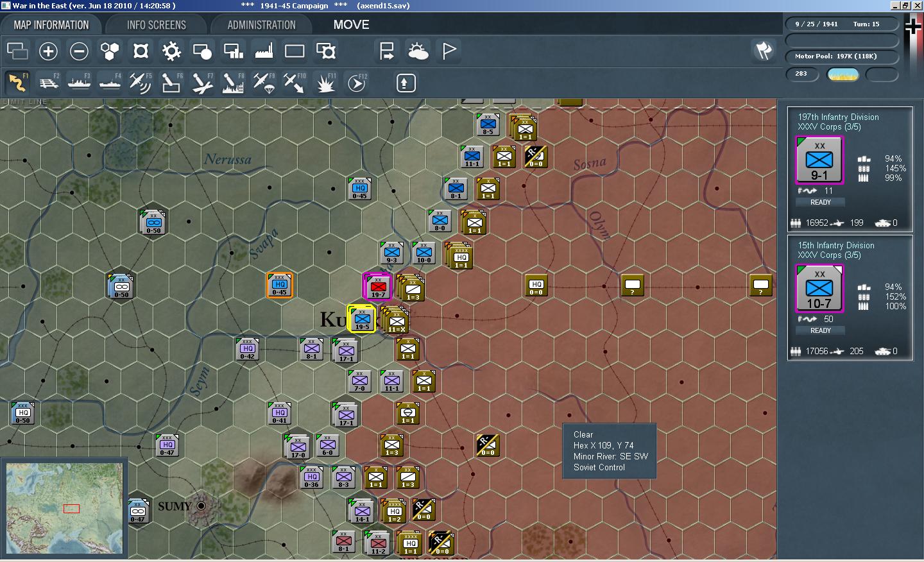
Task: Click the F12 end turn icon
Action: pos(356,83)
